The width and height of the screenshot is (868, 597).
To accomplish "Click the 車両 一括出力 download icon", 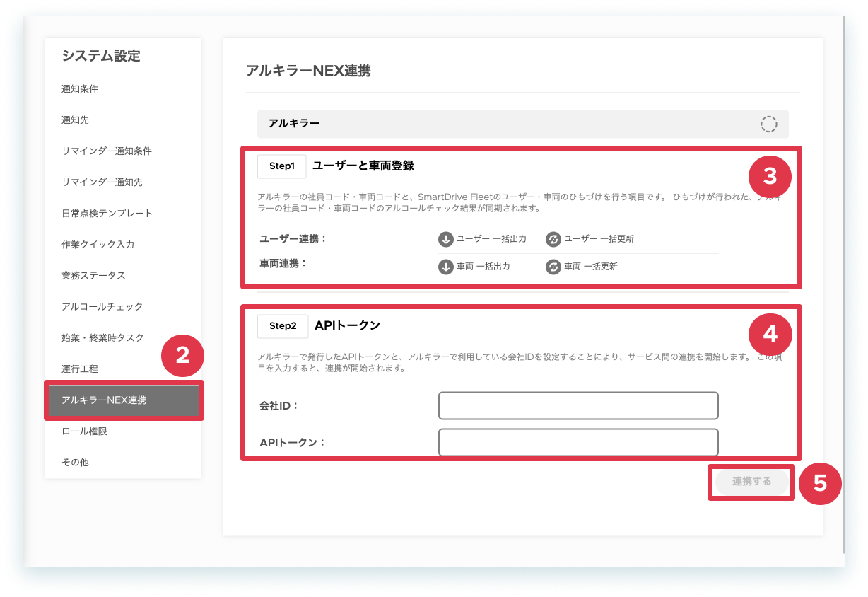I will point(446,267).
